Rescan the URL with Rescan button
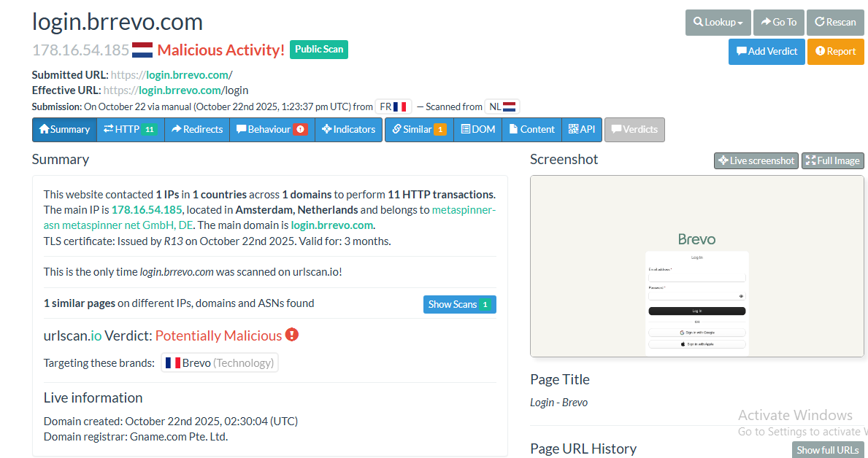Image resolution: width=868 pixels, height=458 pixels. 835,23
